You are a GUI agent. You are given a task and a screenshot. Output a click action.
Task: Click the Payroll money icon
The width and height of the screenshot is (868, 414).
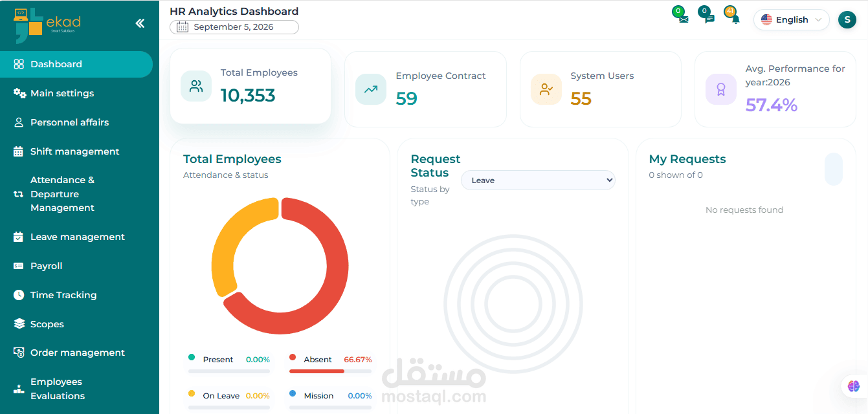tap(19, 266)
